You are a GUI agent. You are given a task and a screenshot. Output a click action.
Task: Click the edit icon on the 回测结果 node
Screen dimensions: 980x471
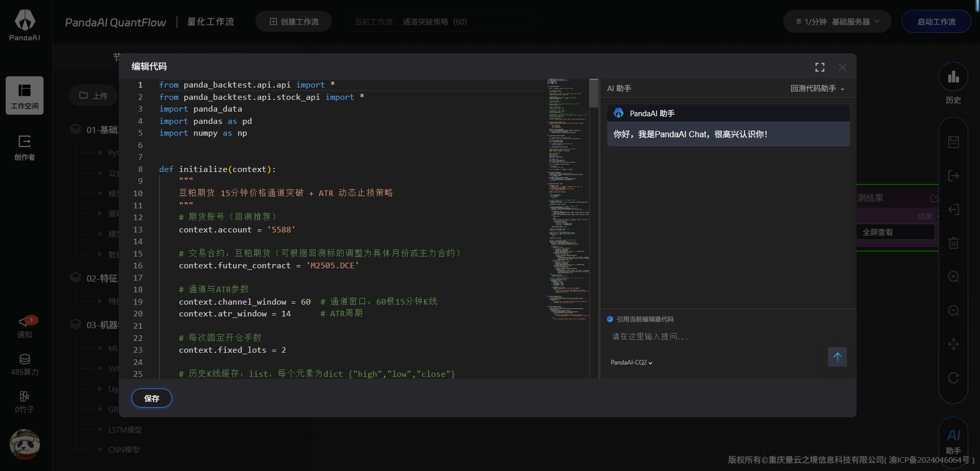click(934, 198)
